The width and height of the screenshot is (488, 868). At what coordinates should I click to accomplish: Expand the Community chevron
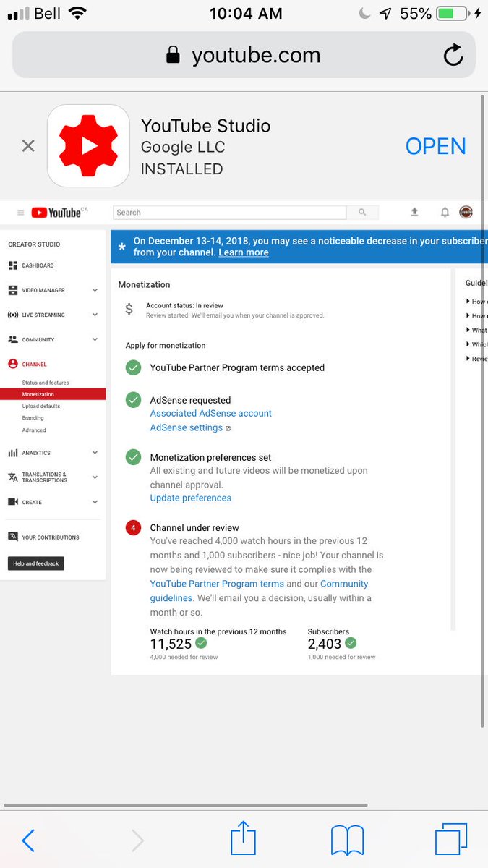95,339
